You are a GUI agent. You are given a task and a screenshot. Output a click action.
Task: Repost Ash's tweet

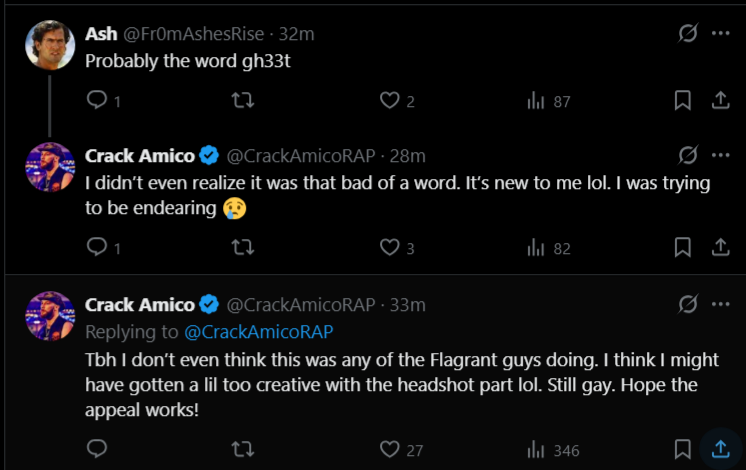click(x=241, y=100)
